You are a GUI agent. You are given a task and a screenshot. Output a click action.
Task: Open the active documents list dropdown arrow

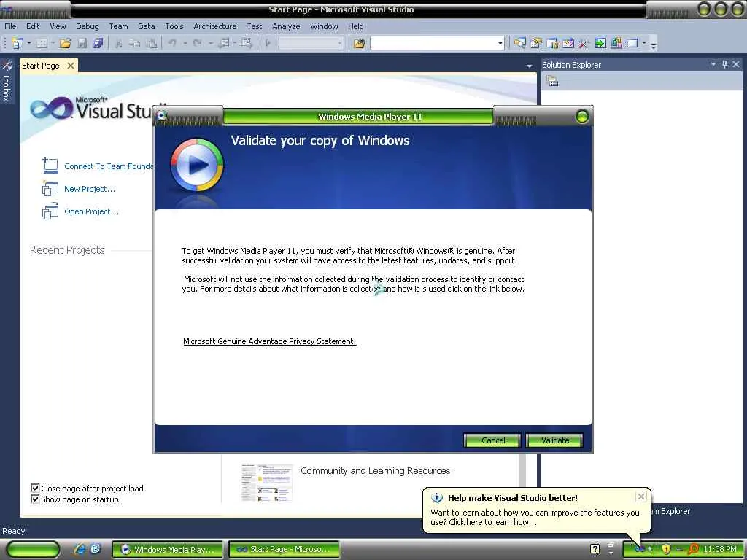530,66
